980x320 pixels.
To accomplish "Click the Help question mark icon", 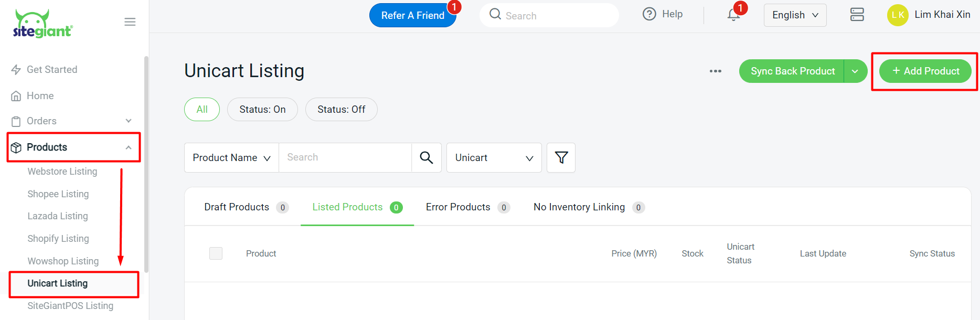I will [649, 14].
